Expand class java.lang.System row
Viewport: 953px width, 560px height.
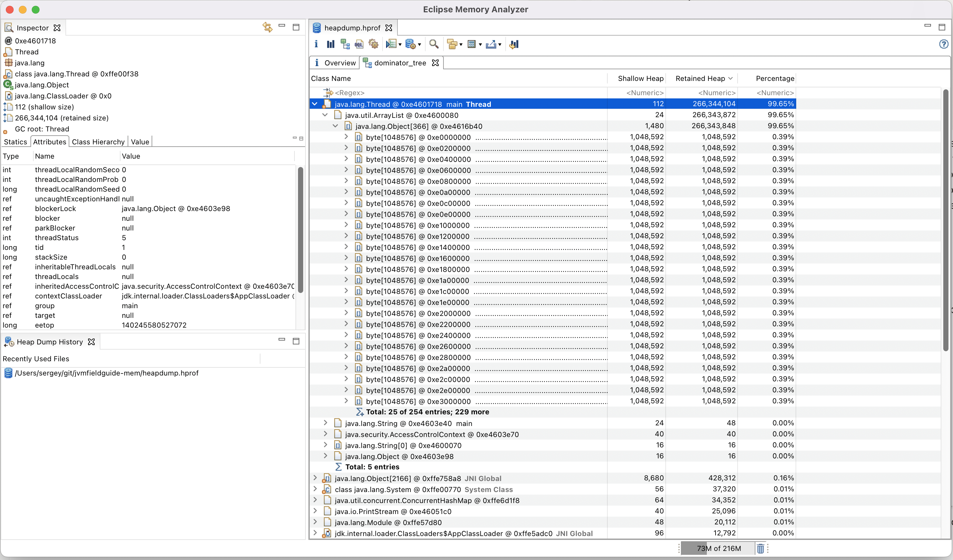coord(315,489)
